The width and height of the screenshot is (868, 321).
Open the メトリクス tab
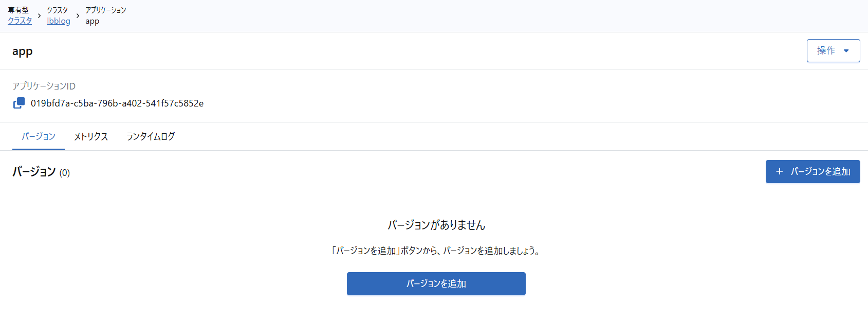91,136
